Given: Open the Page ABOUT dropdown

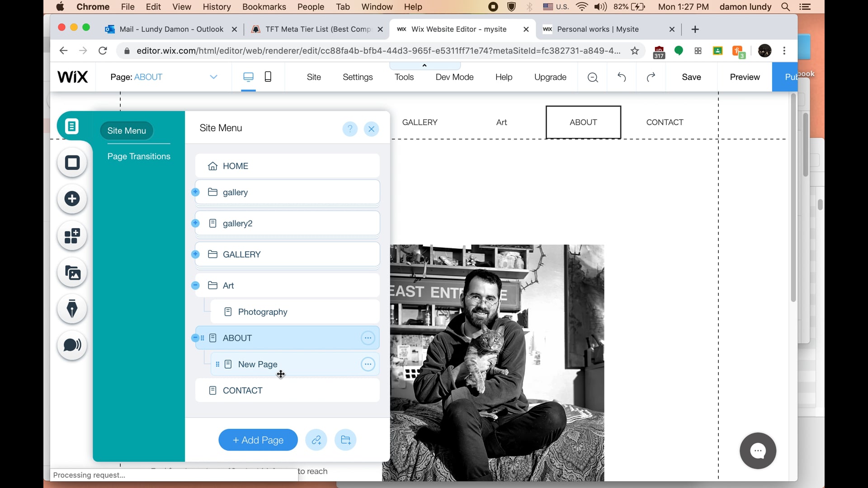Looking at the screenshot, I should pyautogui.click(x=213, y=77).
